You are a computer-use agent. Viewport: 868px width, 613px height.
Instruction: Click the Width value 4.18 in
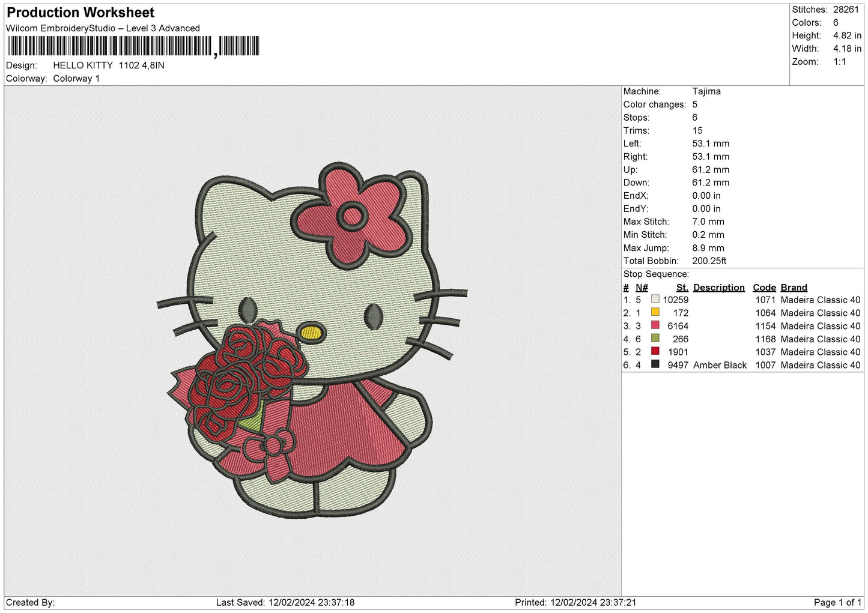click(847, 49)
